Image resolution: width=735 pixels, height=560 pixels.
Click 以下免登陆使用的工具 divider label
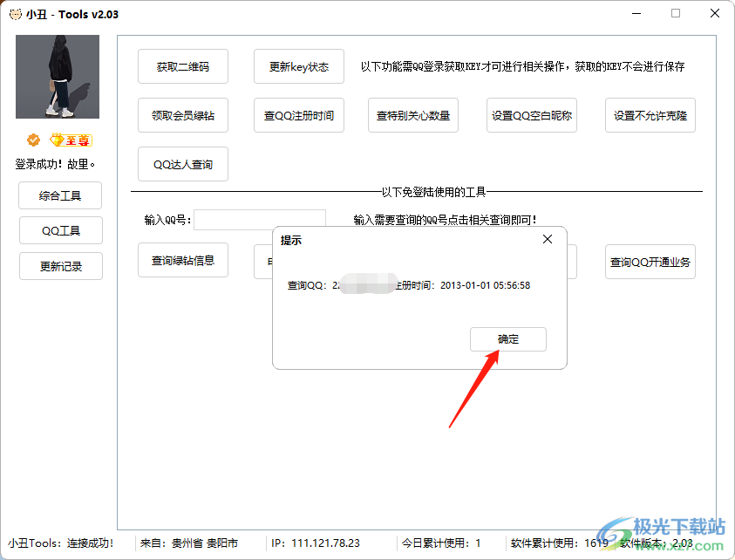pyautogui.click(x=433, y=192)
